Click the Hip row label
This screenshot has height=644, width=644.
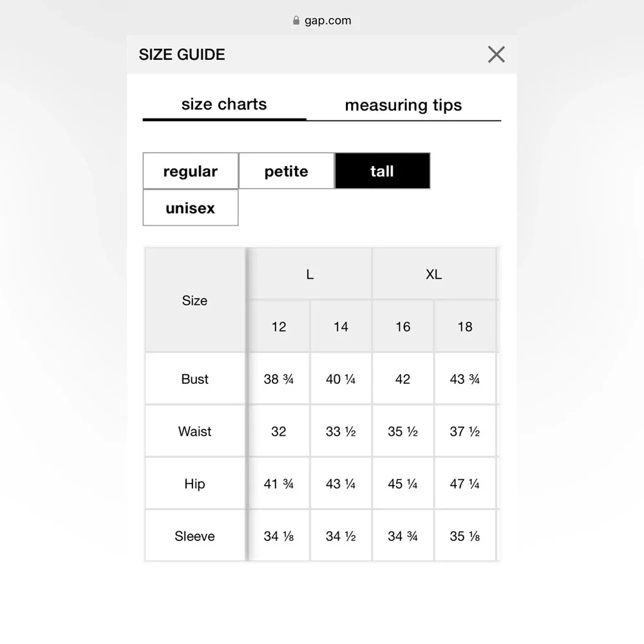pyautogui.click(x=194, y=484)
